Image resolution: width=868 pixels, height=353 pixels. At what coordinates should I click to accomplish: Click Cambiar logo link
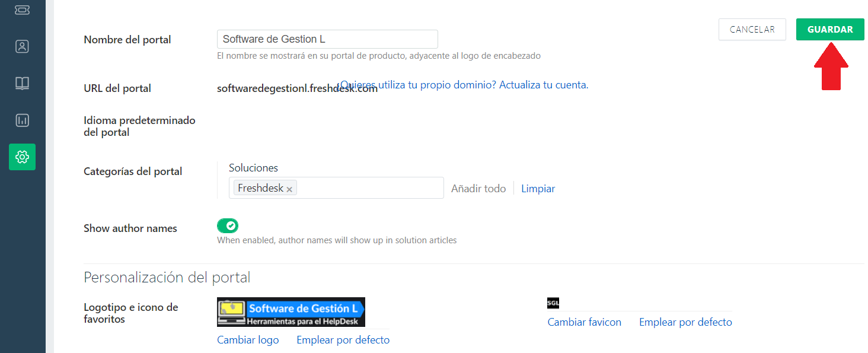point(248,340)
